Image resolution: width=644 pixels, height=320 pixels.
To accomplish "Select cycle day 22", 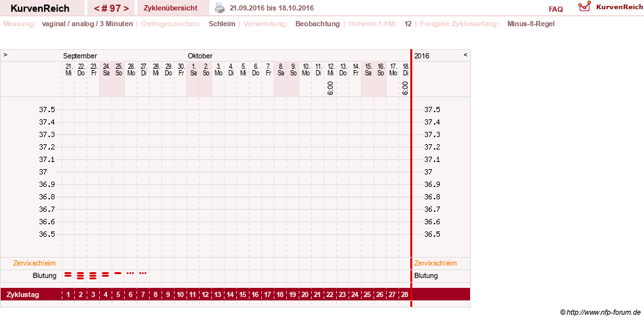I will pyautogui.click(x=330, y=294).
